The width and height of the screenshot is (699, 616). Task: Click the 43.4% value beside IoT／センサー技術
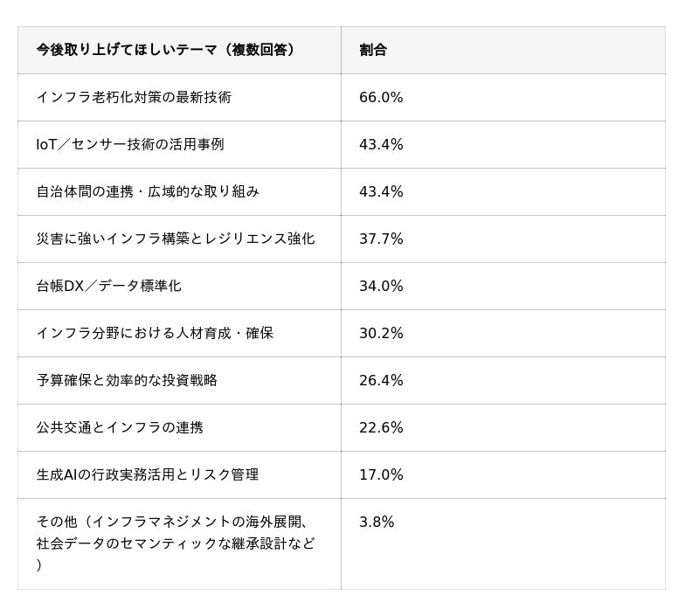tap(381, 144)
